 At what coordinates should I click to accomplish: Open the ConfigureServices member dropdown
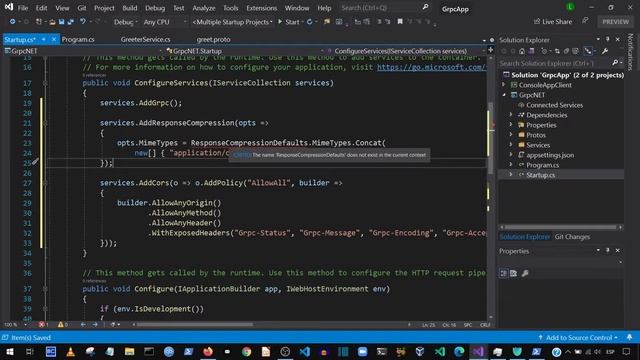coord(407,51)
